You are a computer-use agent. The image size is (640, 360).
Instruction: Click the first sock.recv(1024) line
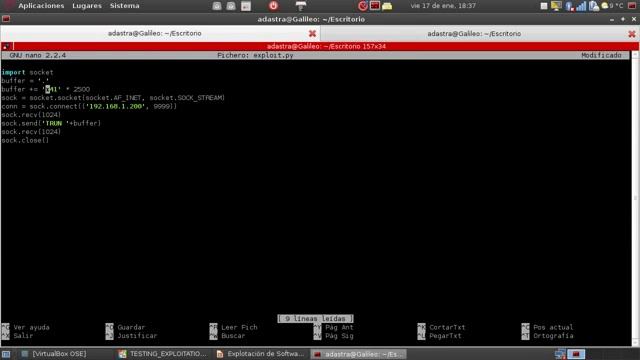[x=31, y=115]
